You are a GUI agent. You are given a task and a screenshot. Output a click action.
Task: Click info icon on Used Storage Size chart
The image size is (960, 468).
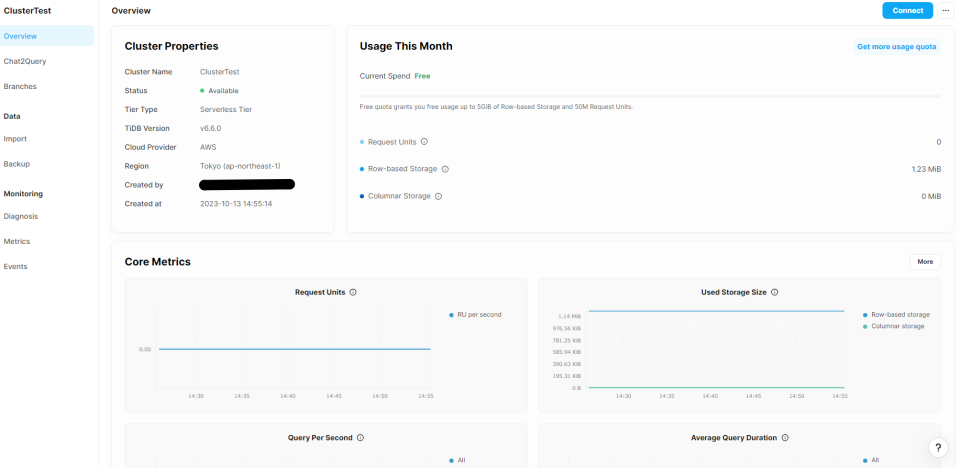pyautogui.click(x=775, y=292)
